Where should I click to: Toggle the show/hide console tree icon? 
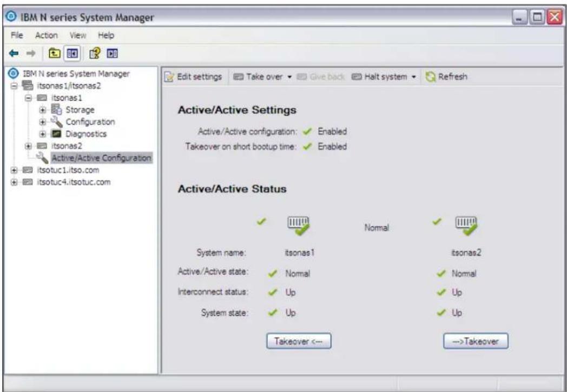(x=71, y=54)
